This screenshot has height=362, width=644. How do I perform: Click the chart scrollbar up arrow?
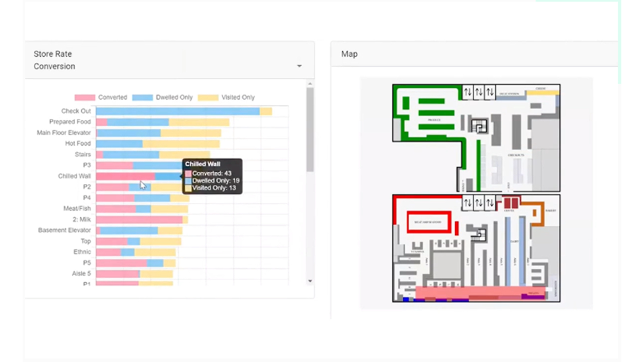310,84
